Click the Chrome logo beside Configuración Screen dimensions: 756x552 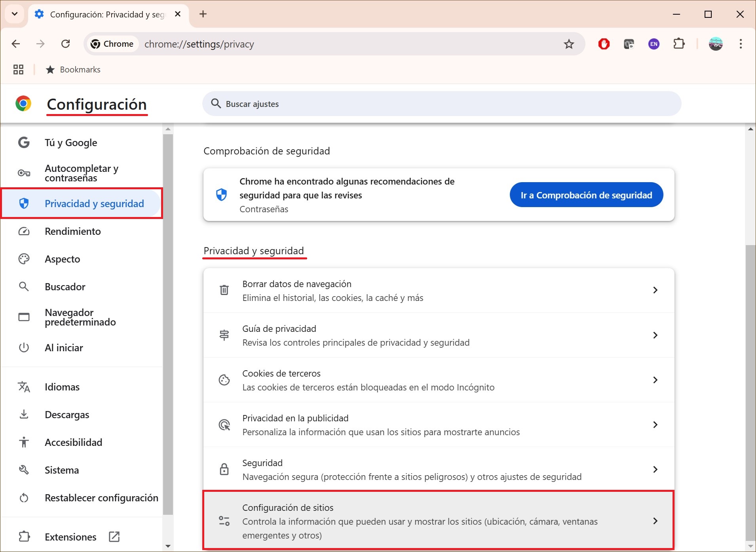tap(23, 104)
